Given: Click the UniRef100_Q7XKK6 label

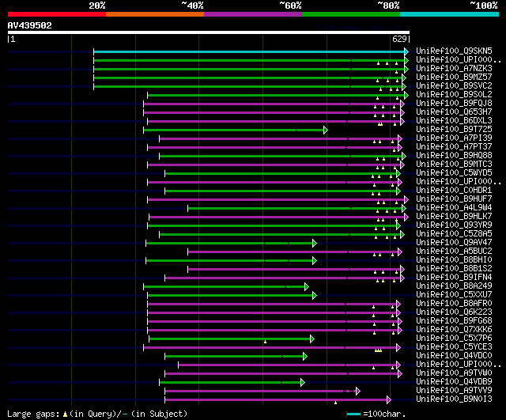Looking at the screenshot, I should [454, 330].
